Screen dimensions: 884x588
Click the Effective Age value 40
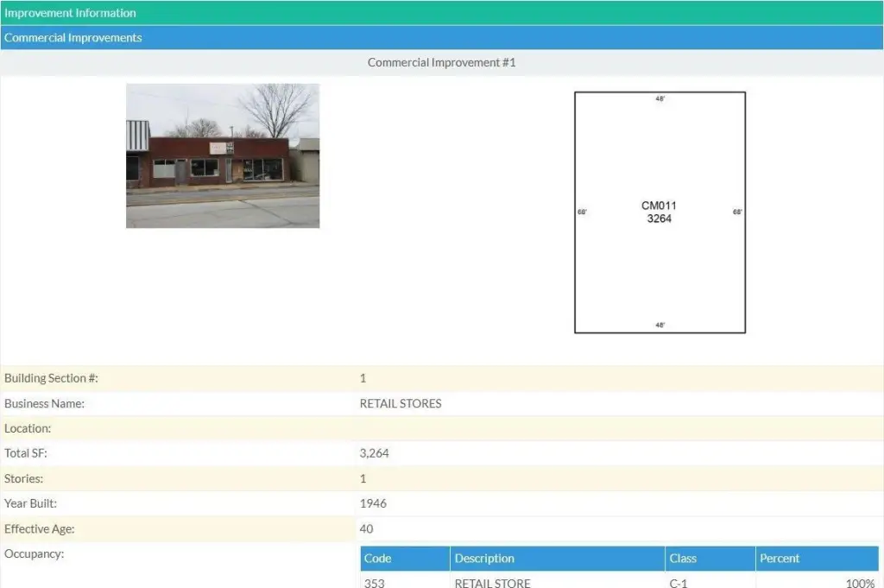(x=366, y=529)
